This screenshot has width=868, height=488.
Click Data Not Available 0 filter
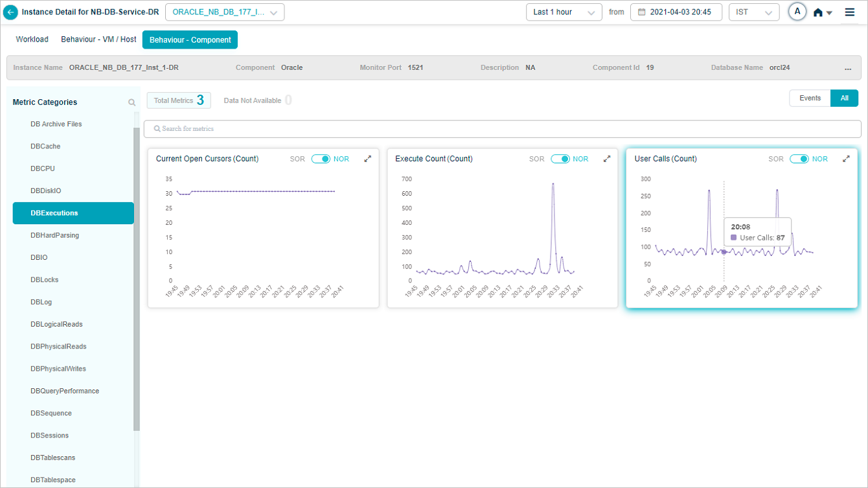pos(257,100)
